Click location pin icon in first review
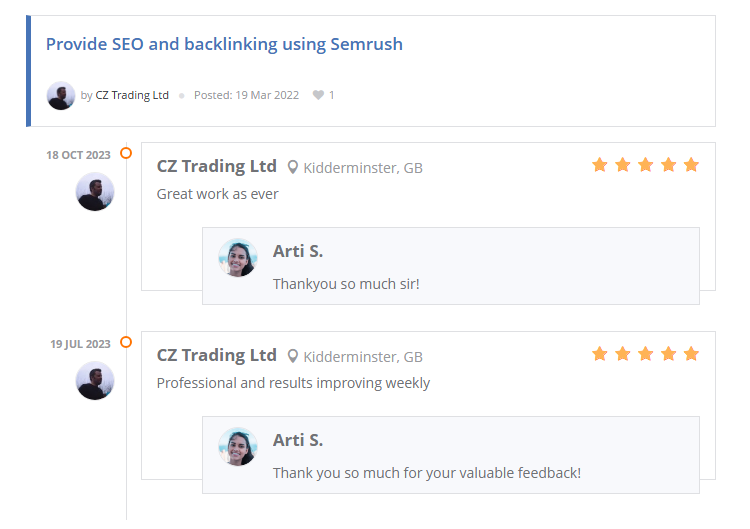750x529 pixels. (293, 167)
